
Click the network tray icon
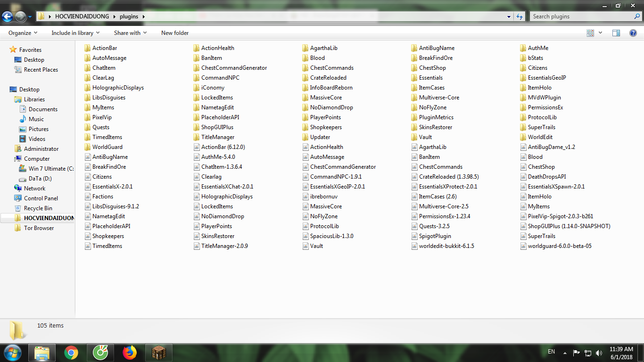coord(587,353)
